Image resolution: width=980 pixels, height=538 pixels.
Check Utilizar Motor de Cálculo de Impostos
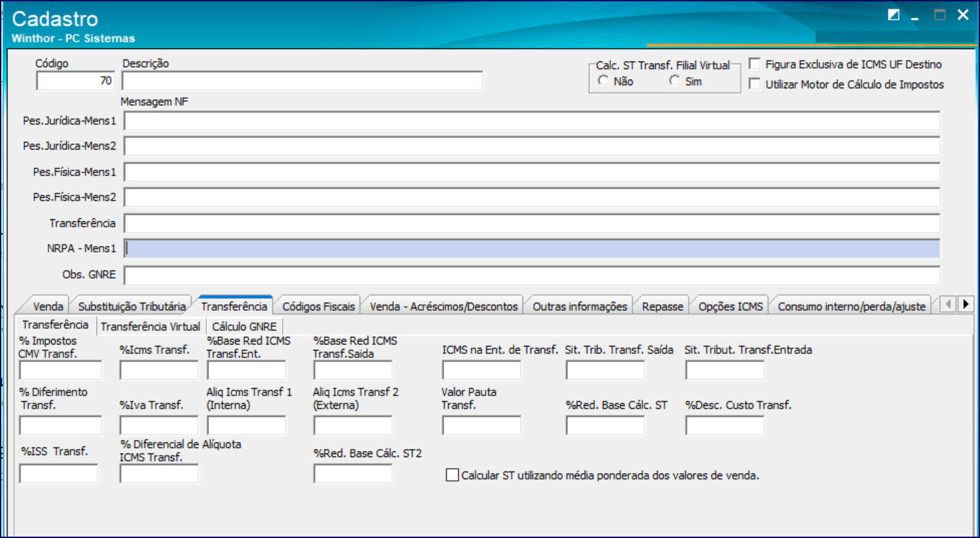755,84
